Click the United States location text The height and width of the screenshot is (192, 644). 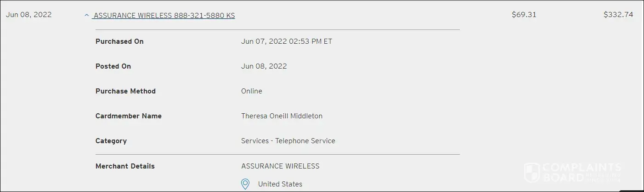(x=280, y=184)
